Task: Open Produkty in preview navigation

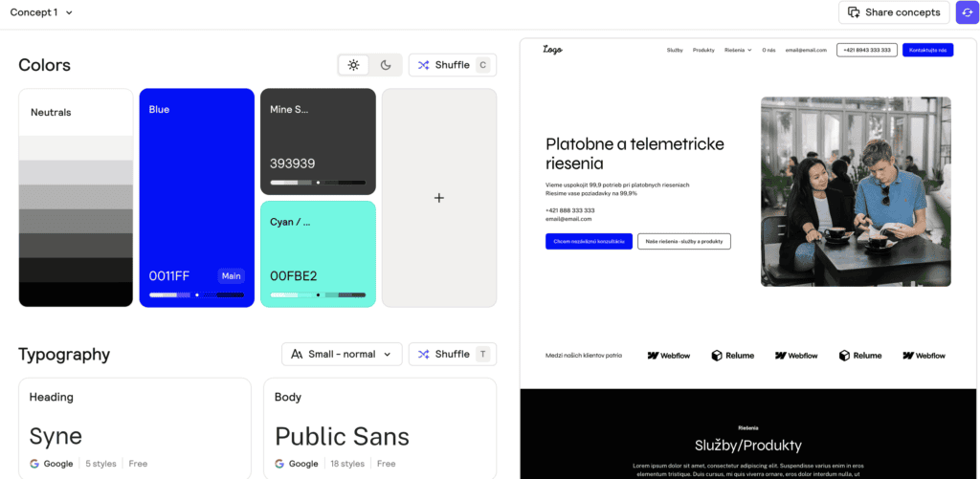Action: tap(703, 50)
